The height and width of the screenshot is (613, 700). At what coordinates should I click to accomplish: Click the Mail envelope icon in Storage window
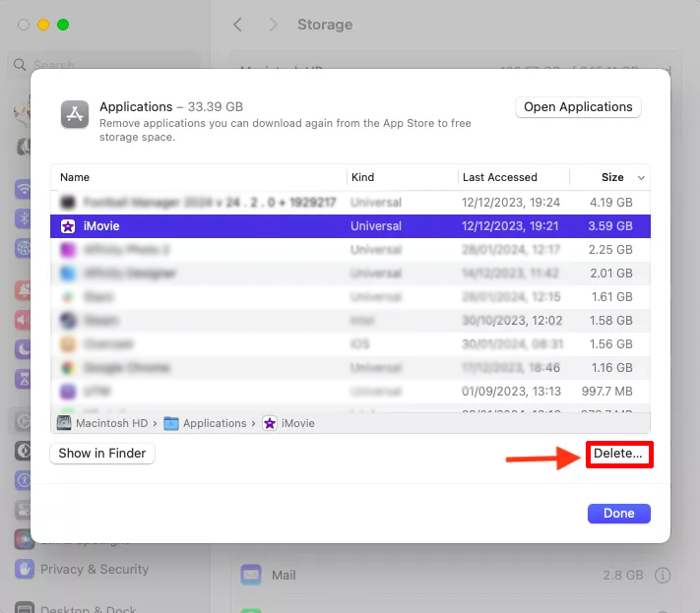pos(251,575)
